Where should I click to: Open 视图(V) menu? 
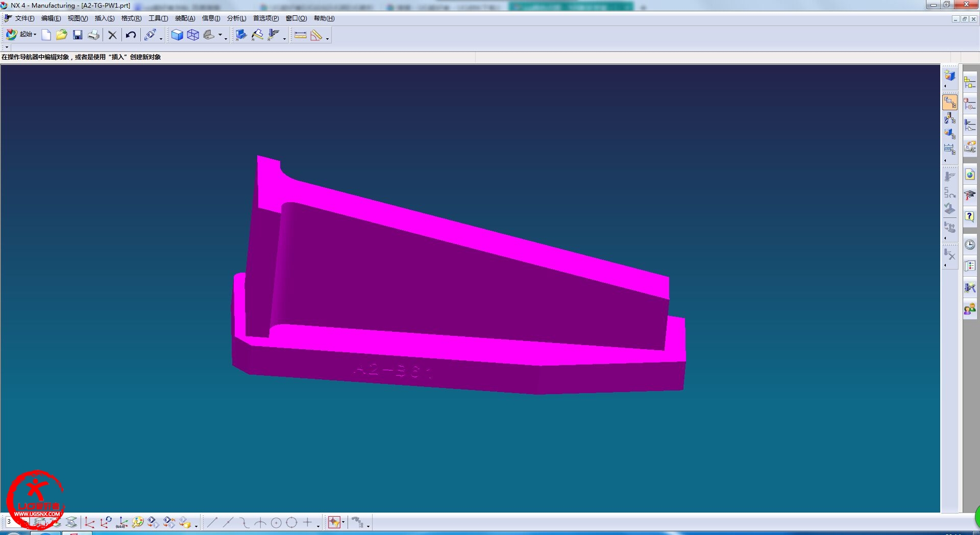click(x=78, y=18)
